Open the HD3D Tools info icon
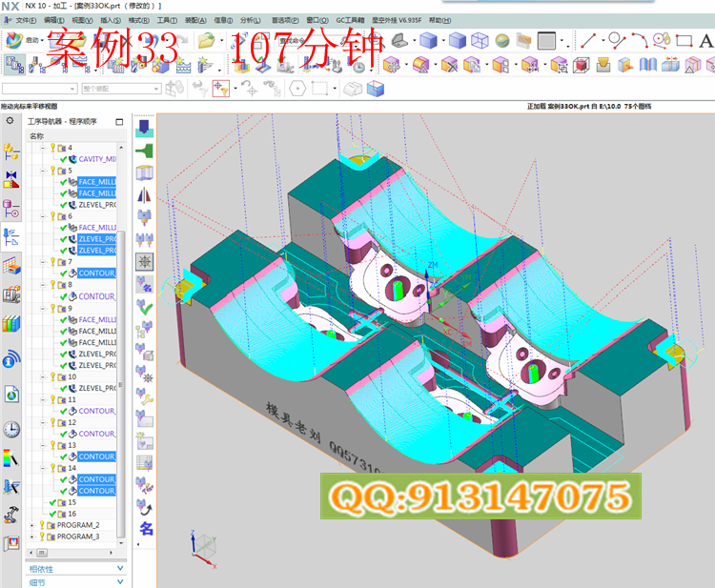Image resolution: width=715 pixels, height=588 pixels. pyautogui.click(x=11, y=358)
